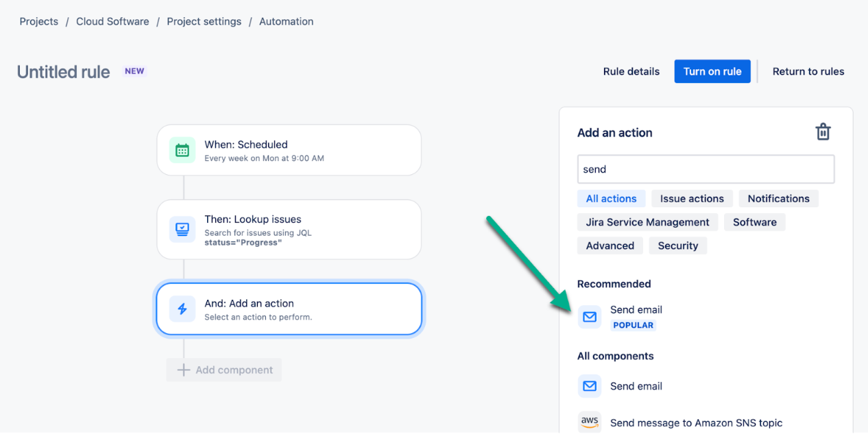
Task: Select Send message to Amazon SNS topic
Action: pos(696,423)
